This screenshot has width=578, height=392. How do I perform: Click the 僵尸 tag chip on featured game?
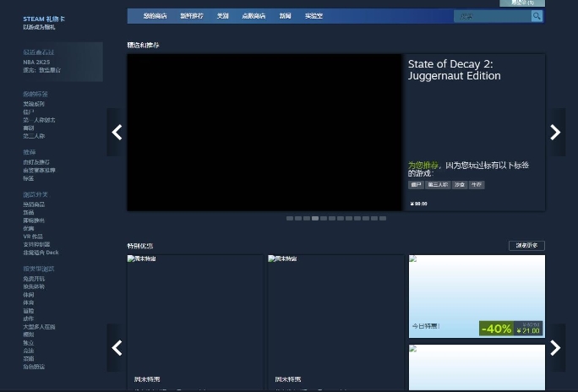[416, 184]
